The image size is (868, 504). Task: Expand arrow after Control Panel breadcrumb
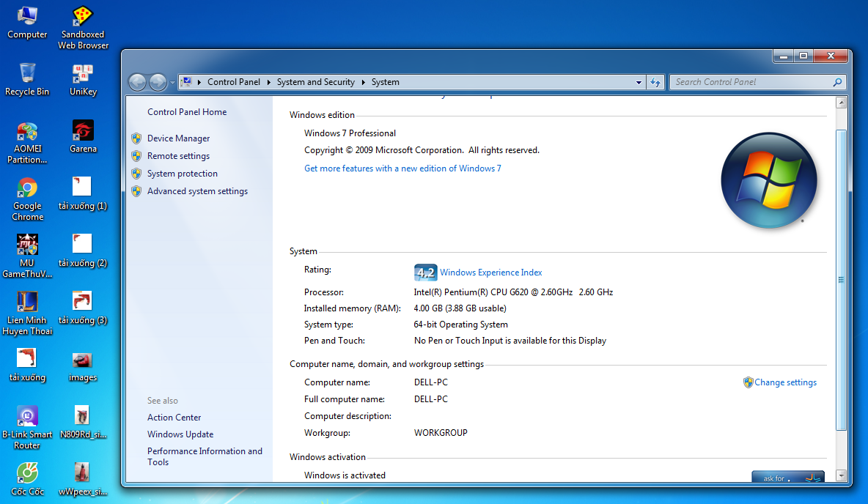tap(268, 82)
